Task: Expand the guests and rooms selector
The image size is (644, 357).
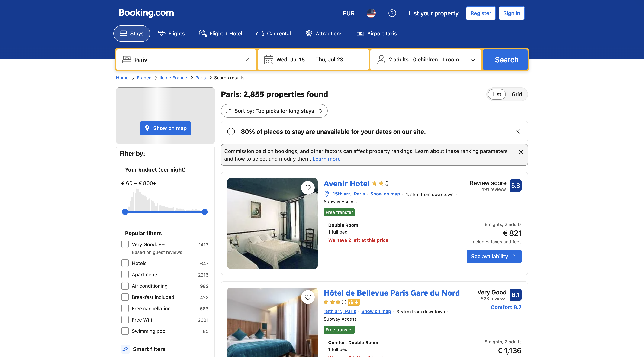Action: [426, 60]
